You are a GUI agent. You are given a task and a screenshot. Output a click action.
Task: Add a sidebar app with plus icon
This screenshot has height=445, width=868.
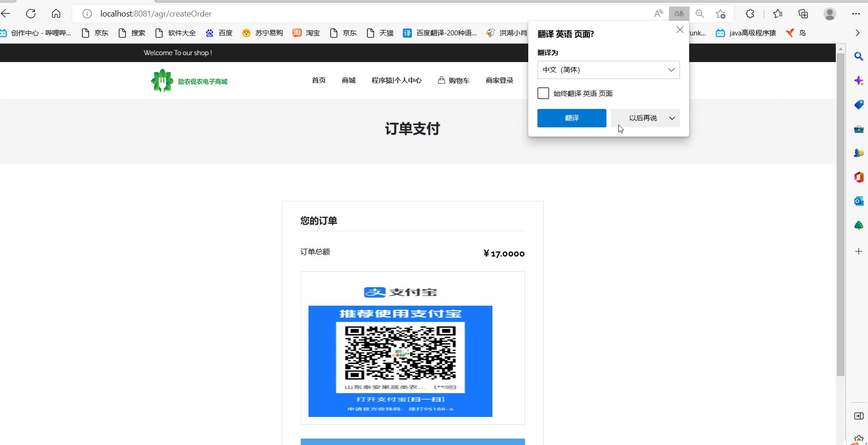(858, 251)
